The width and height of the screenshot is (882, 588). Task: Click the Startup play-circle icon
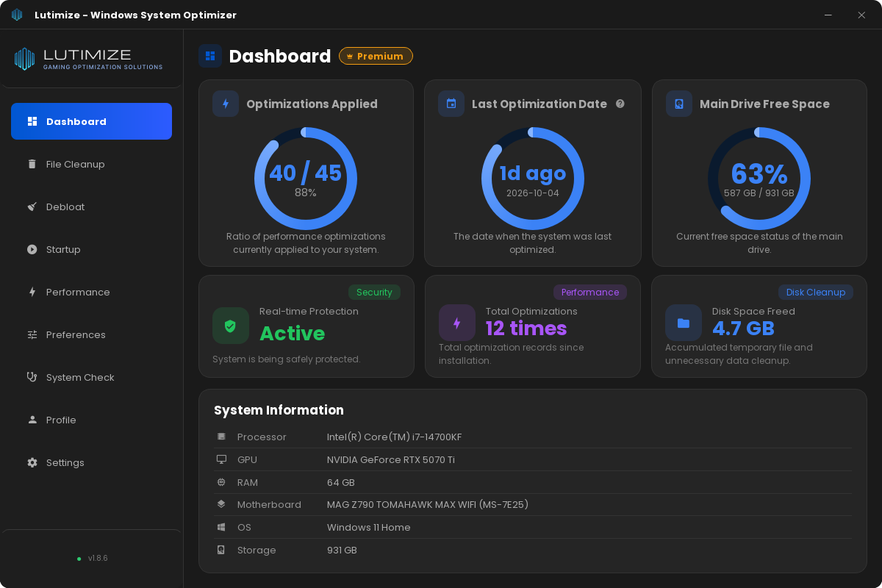pyautogui.click(x=32, y=249)
